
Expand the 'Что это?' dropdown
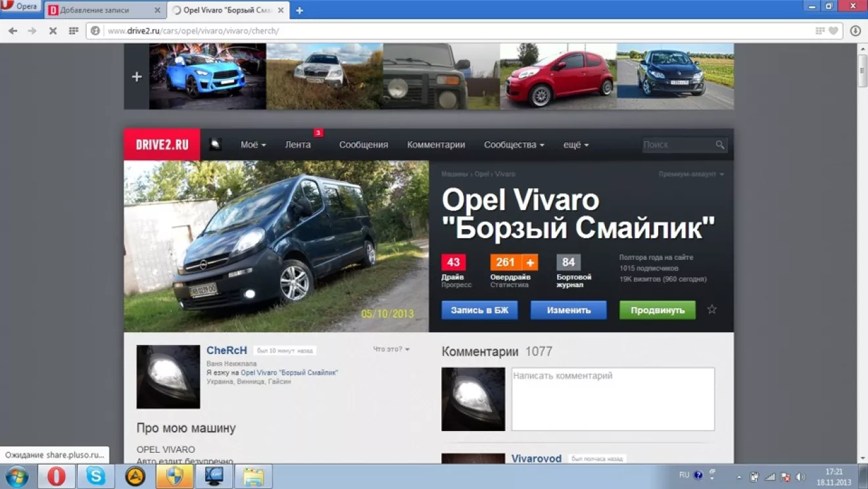click(391, 349)
